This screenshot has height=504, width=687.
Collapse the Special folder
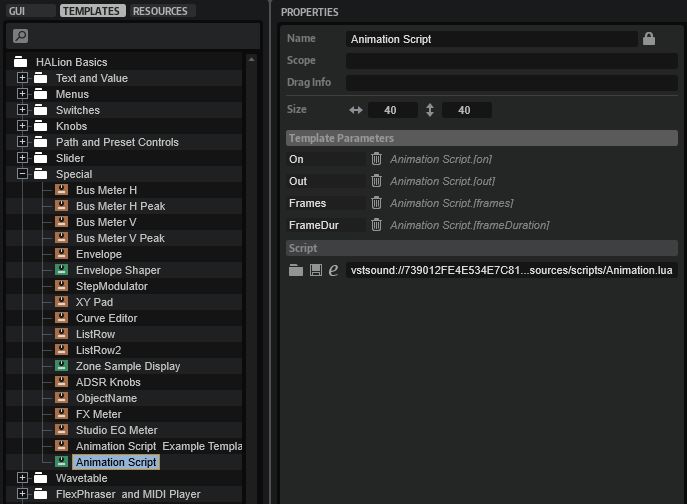click(22, 174)
